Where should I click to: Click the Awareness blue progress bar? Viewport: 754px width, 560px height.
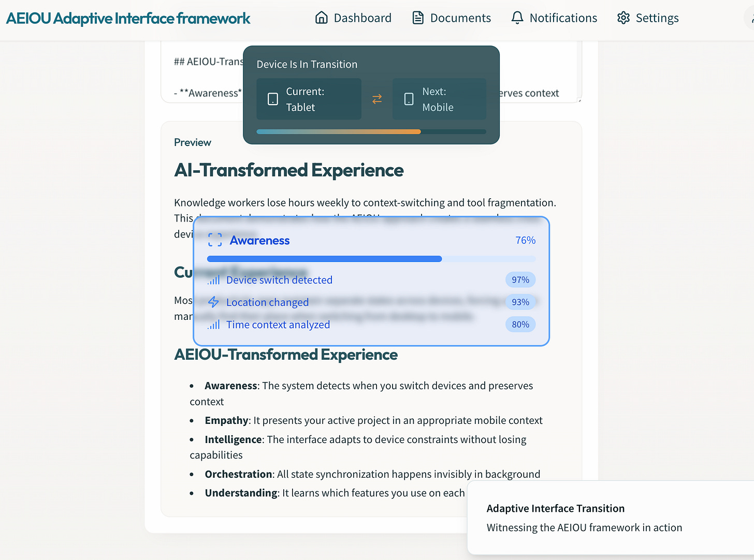coord(371,259)
